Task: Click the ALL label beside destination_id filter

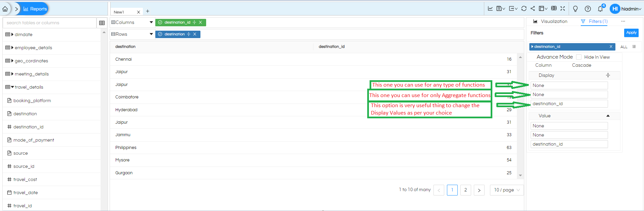Action: point(624,47)
